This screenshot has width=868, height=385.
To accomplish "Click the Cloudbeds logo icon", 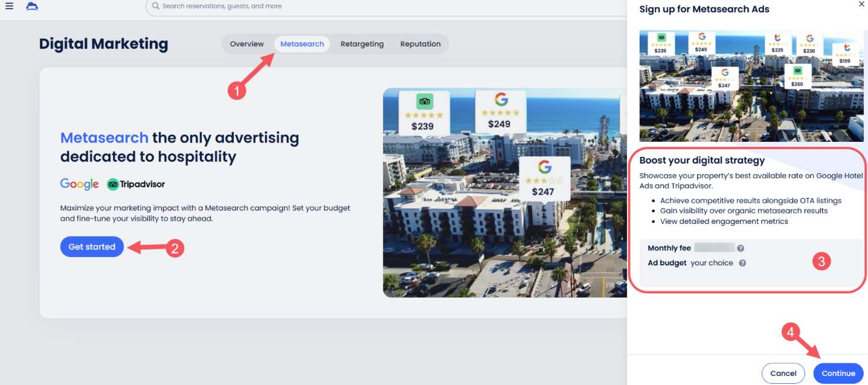I will [x=32, y=6].
